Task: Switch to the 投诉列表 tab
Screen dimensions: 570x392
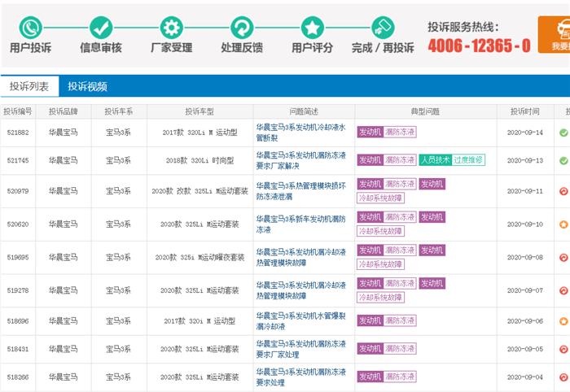Action: (29, 86)
